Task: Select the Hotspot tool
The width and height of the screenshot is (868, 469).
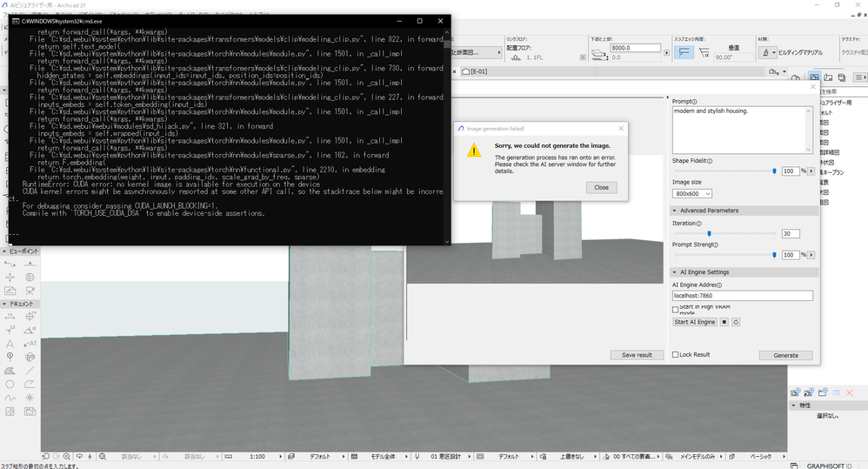Action: pos(30,398)
